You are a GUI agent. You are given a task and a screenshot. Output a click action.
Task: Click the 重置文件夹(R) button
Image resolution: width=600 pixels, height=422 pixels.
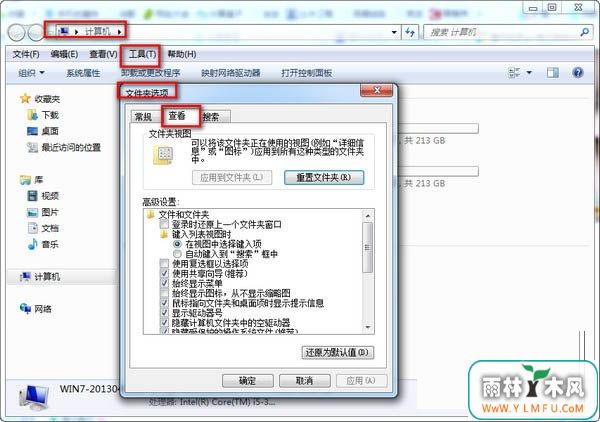(x=324, y=178)
